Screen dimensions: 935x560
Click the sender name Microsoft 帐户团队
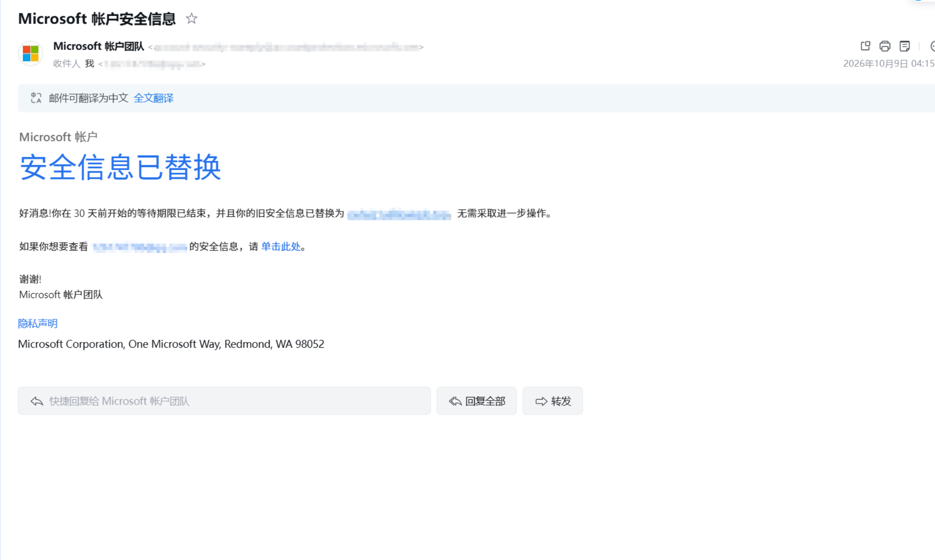coord(99,46)
